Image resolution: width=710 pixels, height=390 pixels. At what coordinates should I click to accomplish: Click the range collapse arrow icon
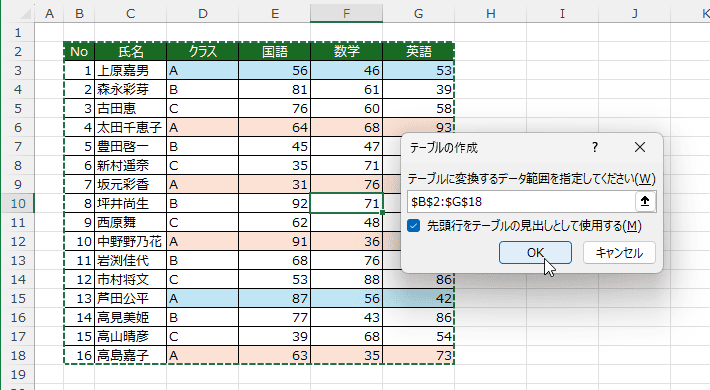(x=645, y=201)
